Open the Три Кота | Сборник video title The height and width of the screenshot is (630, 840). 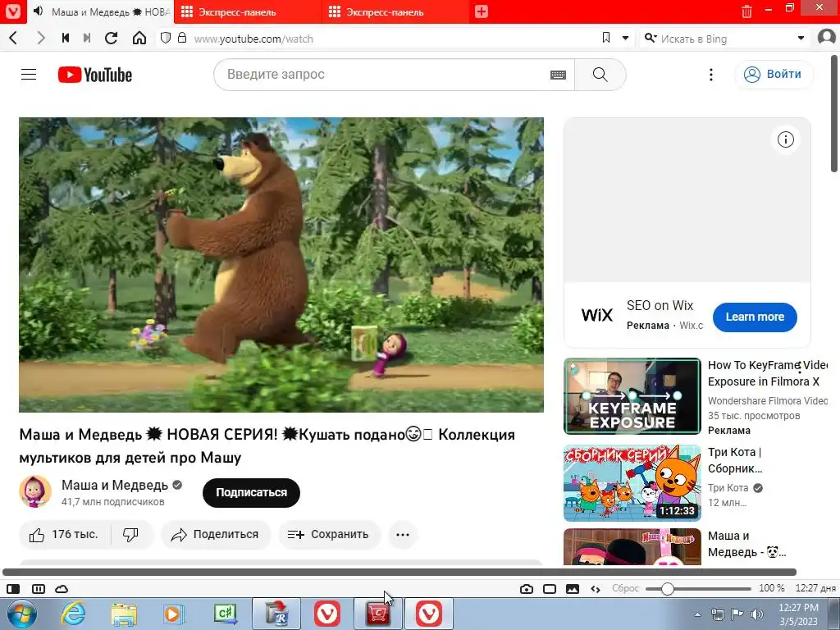point(735,460)
